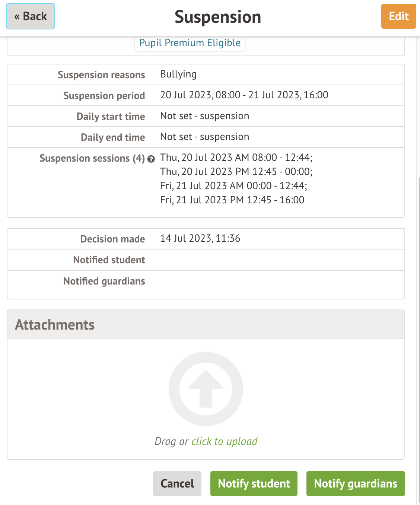Screen dimensions: 420x505
Task: Select the Suspension reasons row showing Bullying
Action: pyautogui.click(x=178, y=74)
